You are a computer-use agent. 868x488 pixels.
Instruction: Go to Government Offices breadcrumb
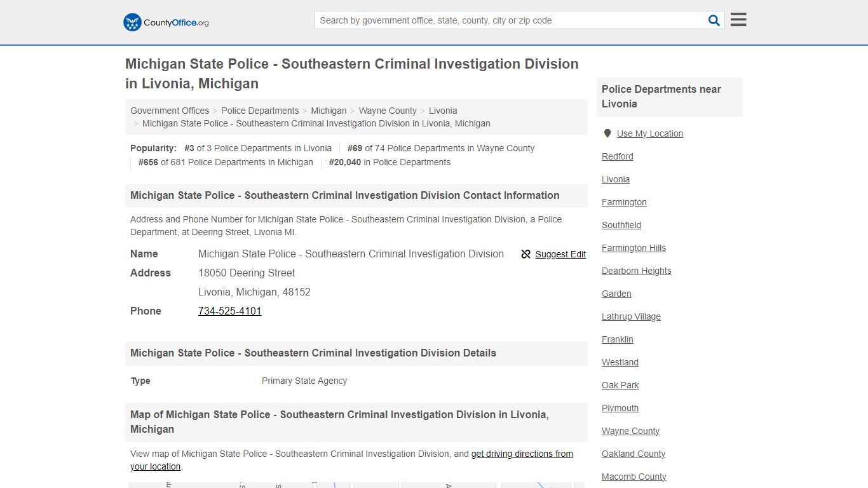[x=170, y=111]
